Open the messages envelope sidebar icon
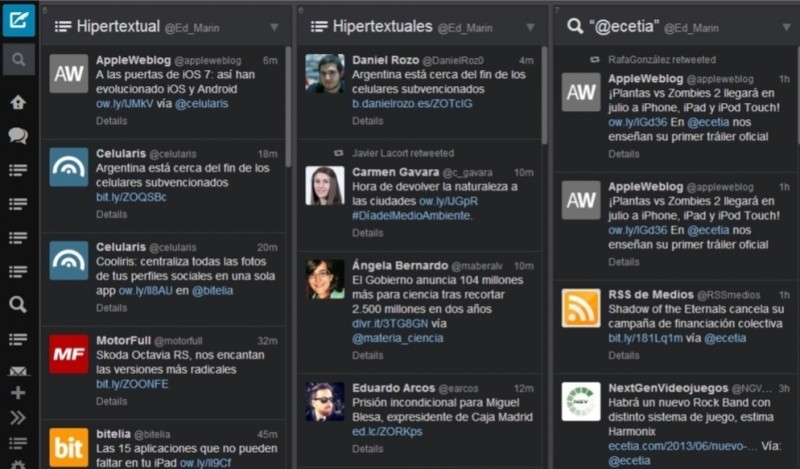This screenshot has width=800, height=469. [x=18, y=371]
